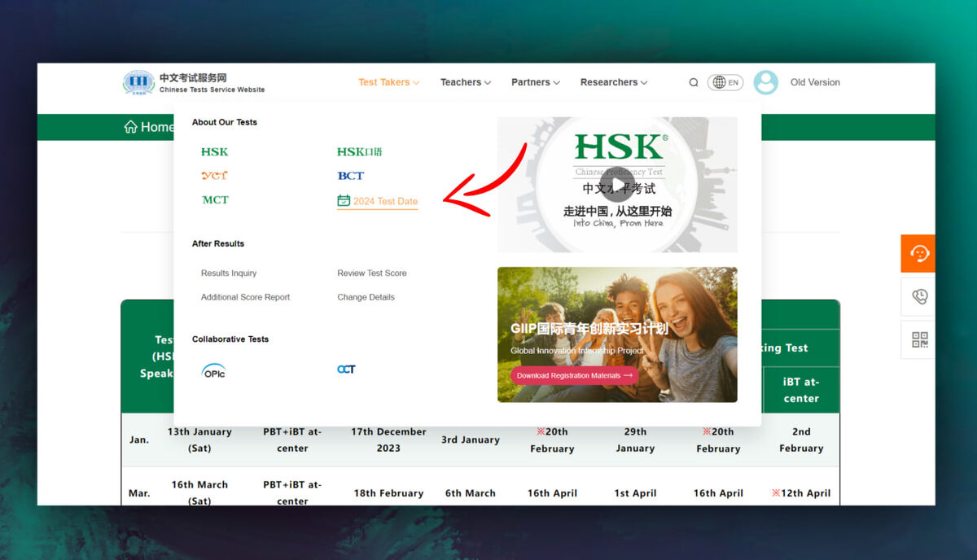Open the YCT test logo link
This screenshot has width=977, height=560.
coord(215,176)
